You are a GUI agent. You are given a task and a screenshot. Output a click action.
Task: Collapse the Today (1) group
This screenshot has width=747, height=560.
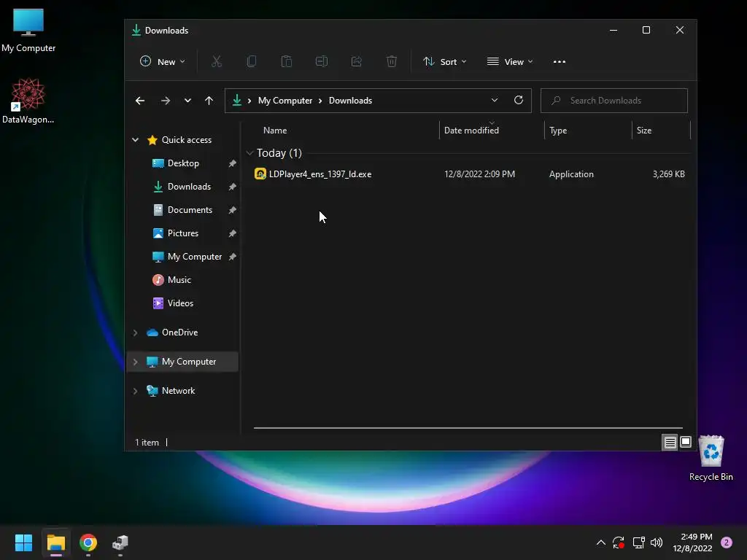[x=249, y=153]
